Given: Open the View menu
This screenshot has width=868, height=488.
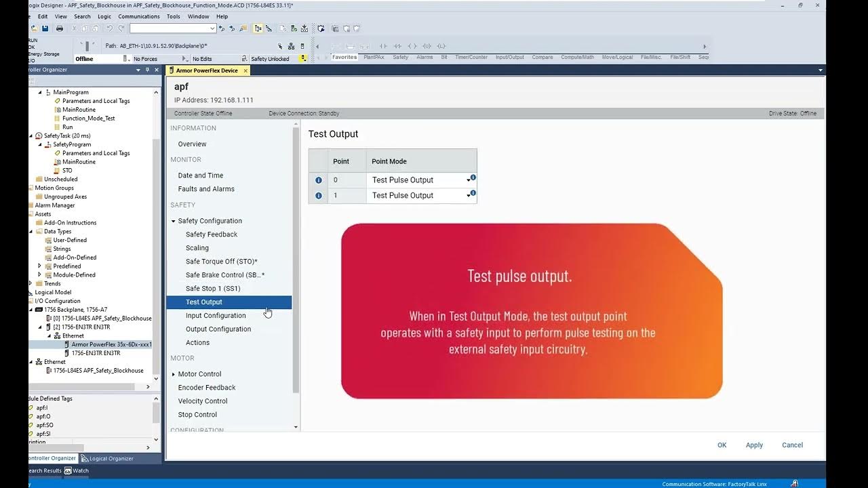Looking at the screenshot, I should pos(61,16).
